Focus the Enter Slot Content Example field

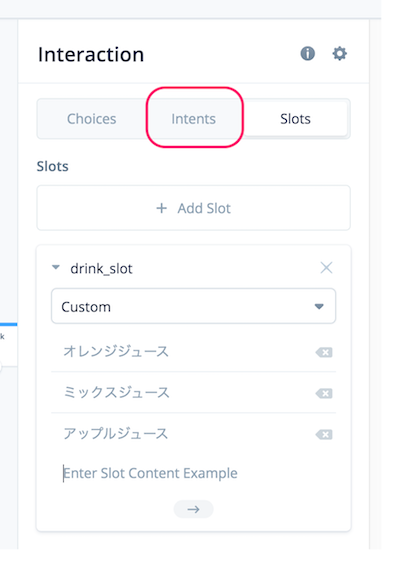193,473
